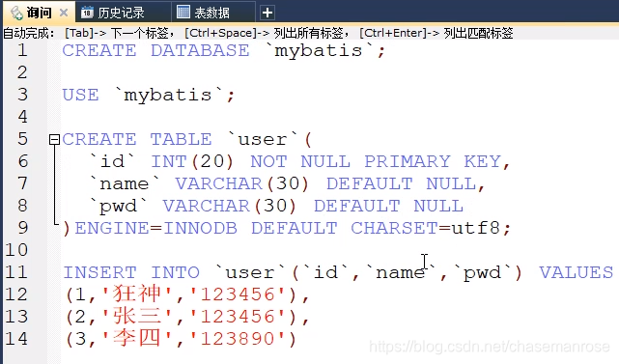This screenshot has height=364, width=619.
Task: Switch to the 询问 query tab
Action: point(38,13)
